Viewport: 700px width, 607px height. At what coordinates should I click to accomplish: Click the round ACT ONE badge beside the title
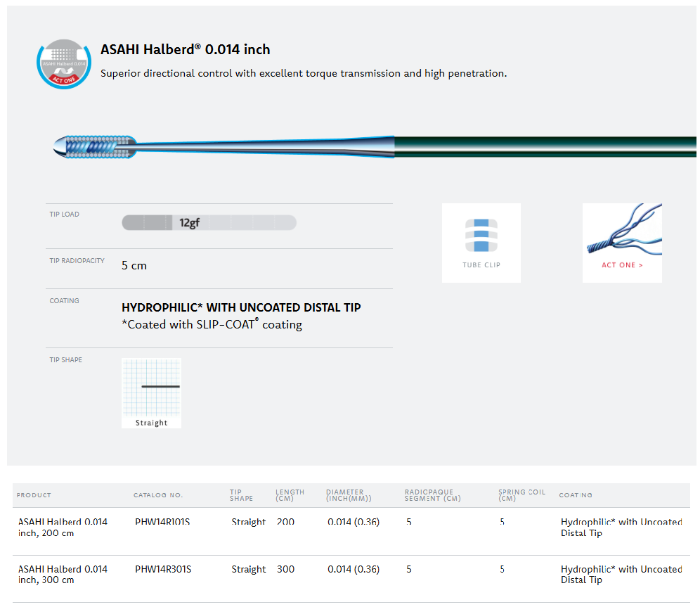(x=64, y=63)
